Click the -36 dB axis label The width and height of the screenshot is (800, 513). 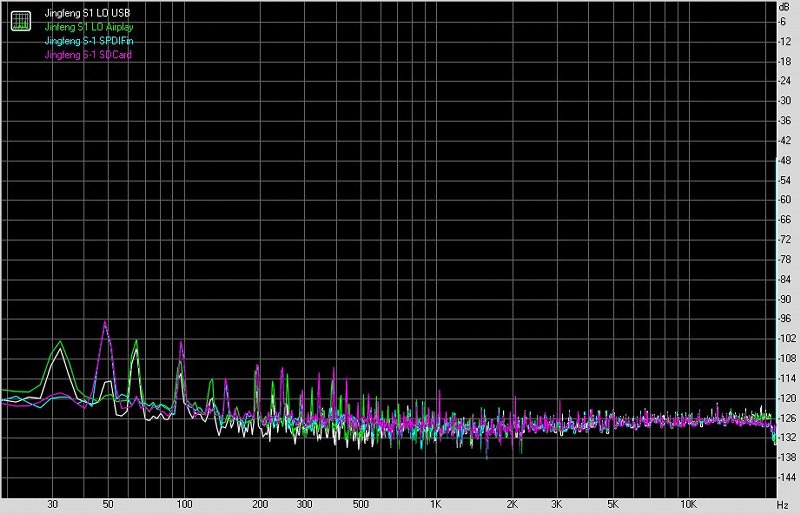coord(784,120)
